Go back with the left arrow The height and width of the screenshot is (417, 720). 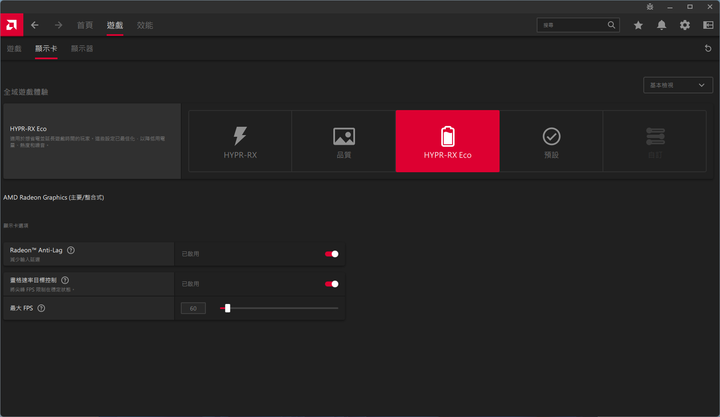coord(34,25)
